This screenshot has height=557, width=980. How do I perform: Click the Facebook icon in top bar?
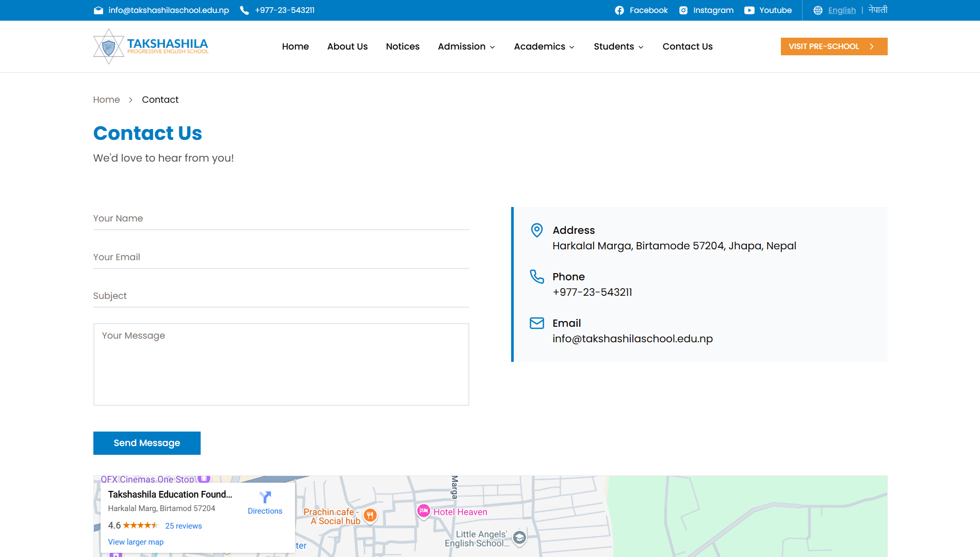(x=619, y=10)
